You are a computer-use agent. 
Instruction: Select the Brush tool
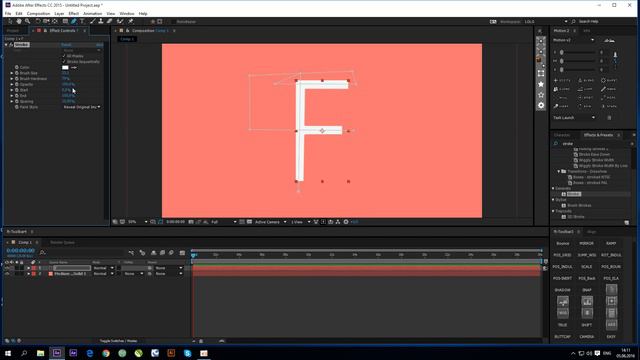coord(93,21)
